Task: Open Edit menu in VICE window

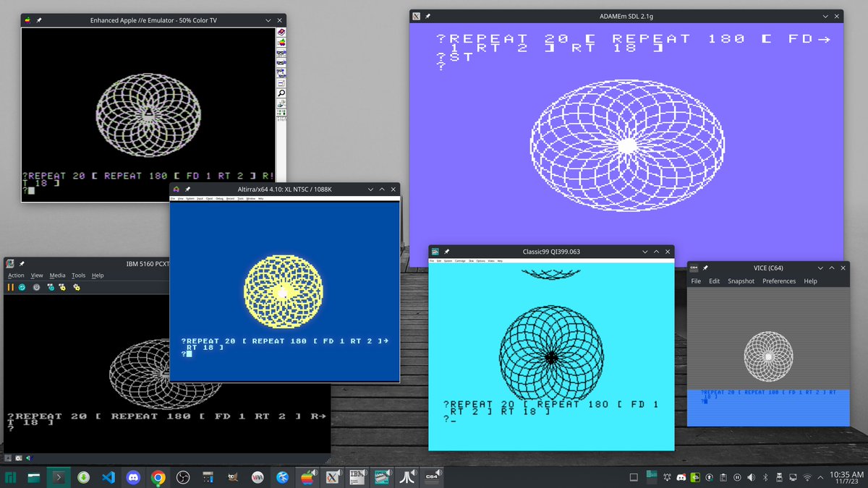Action: click(714, 281)
